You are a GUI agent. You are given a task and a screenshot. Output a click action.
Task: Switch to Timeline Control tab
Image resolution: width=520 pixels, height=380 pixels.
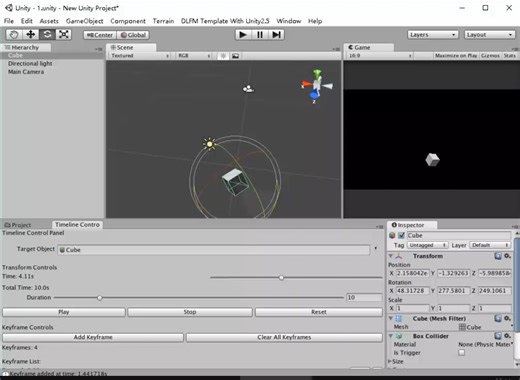tap(77, 225)
